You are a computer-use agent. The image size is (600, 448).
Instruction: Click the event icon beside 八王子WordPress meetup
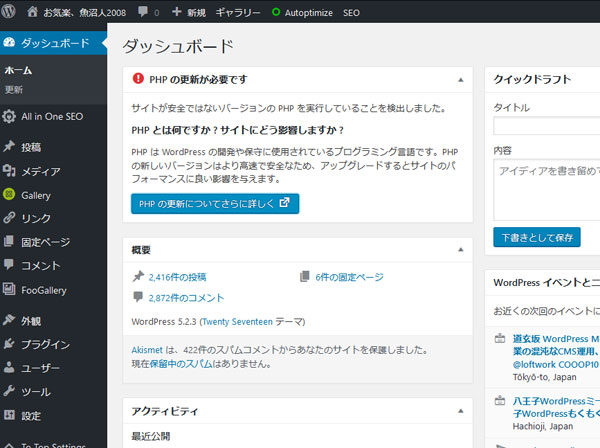[500, 401]
